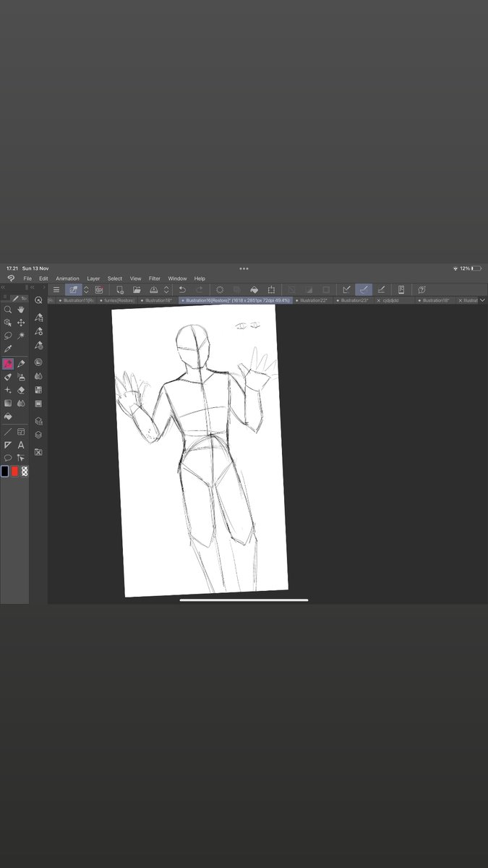Open the View menu
The height and width of the screenshot is (868, 488).
pos(135,278)
